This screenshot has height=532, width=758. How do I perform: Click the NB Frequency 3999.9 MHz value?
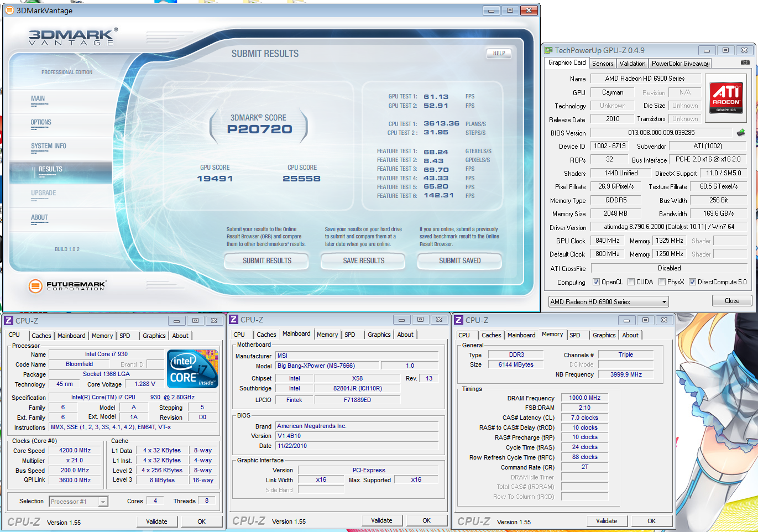pos(626,374)
